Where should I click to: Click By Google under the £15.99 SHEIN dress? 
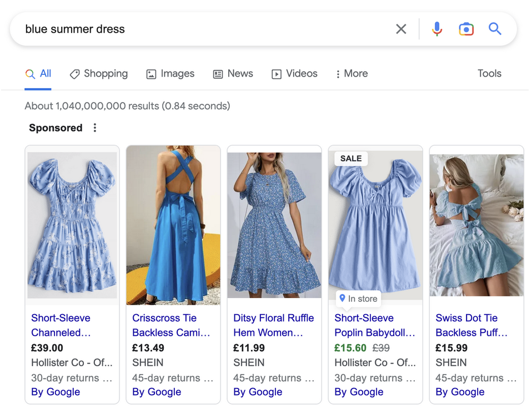click(x=460, y=392)
